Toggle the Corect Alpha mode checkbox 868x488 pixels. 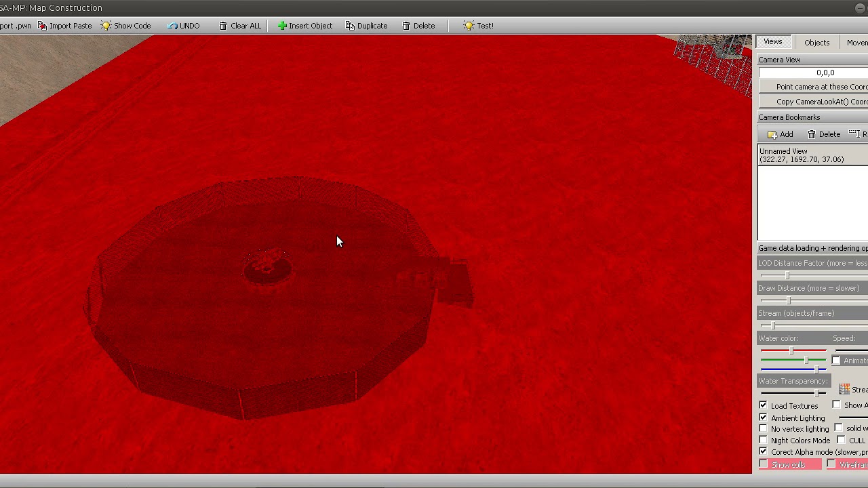[x=763, y=451]
